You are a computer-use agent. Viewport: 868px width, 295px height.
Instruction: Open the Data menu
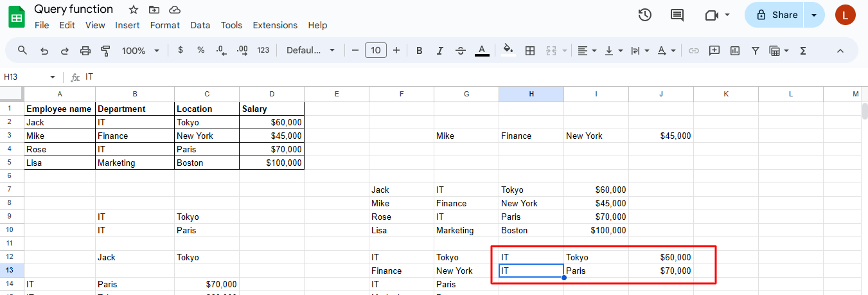click(x=200, y=25)
